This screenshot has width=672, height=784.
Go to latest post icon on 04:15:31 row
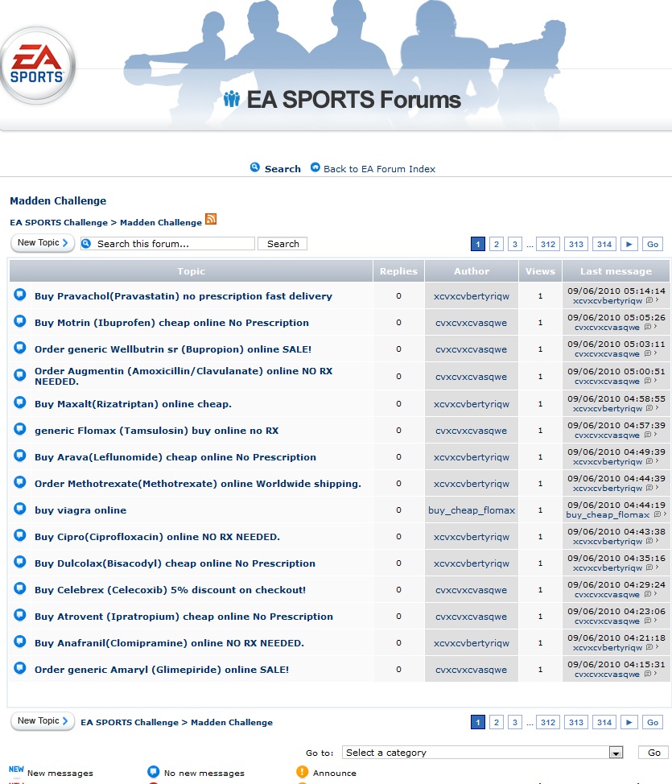(x=650, y=674)
